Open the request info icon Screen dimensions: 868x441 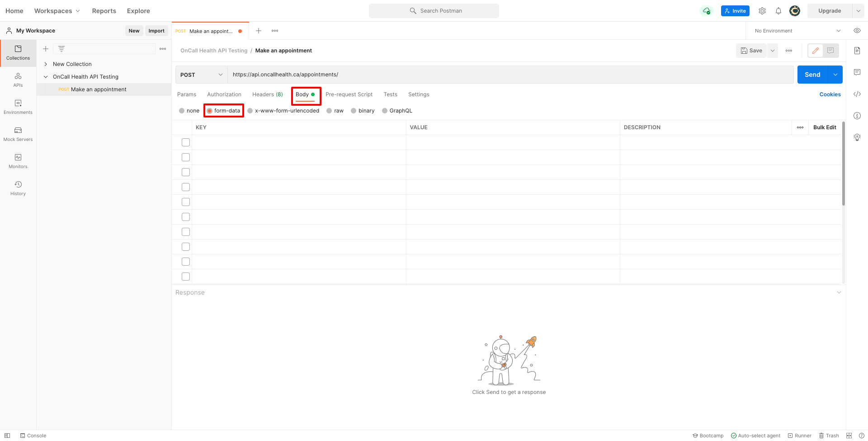point(857,116)
